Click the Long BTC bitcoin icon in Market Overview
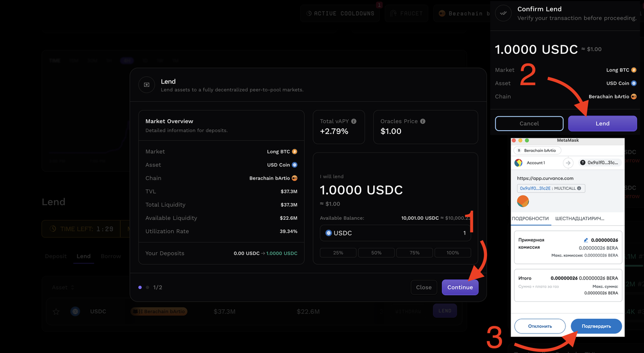The height and width of the screenshot is (353, 644). (295, 151)
